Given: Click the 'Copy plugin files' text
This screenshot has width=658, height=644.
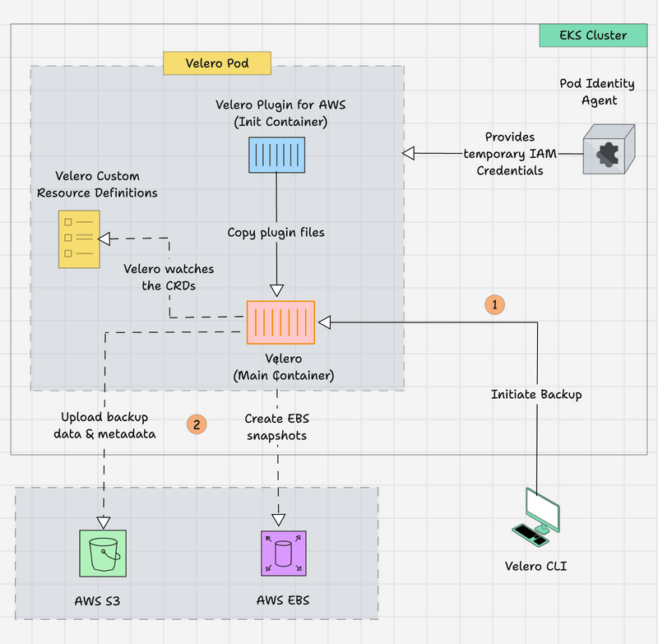Looking at the screenshot, I should 276,233.
